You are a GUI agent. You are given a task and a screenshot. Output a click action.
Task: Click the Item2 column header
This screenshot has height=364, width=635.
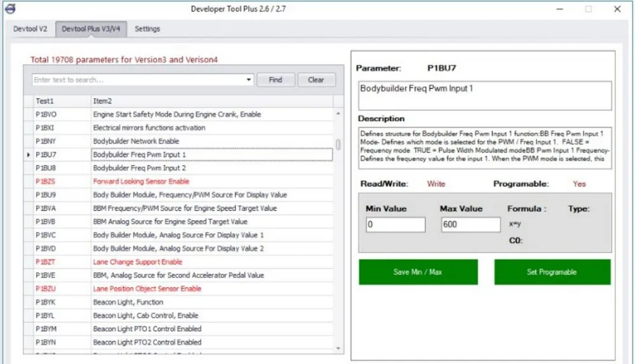pos(212,101)
